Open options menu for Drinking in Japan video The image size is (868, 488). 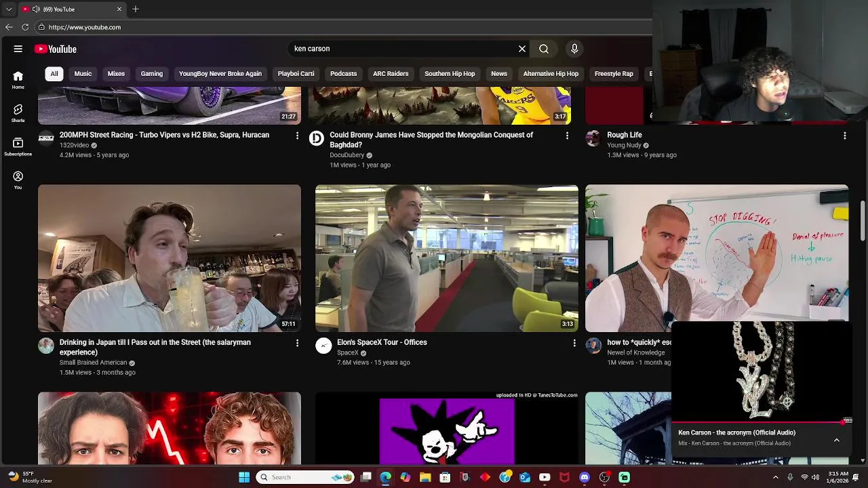(297, 343)
